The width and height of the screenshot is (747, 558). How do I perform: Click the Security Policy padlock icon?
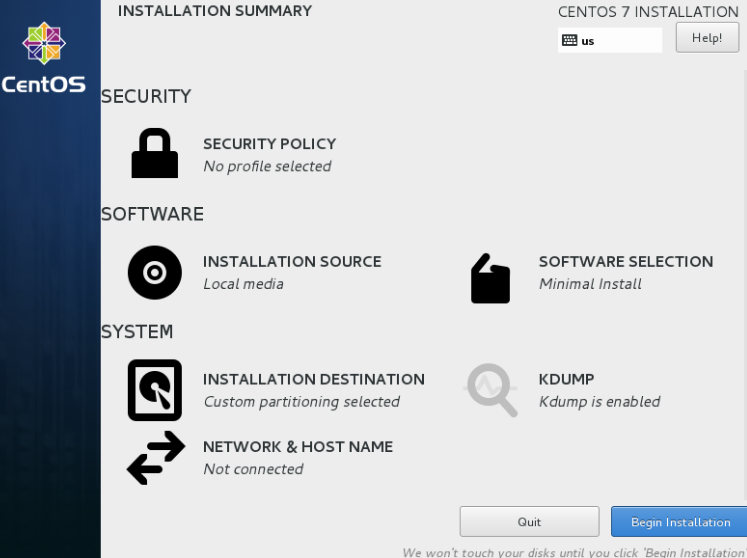coord(155,153)
